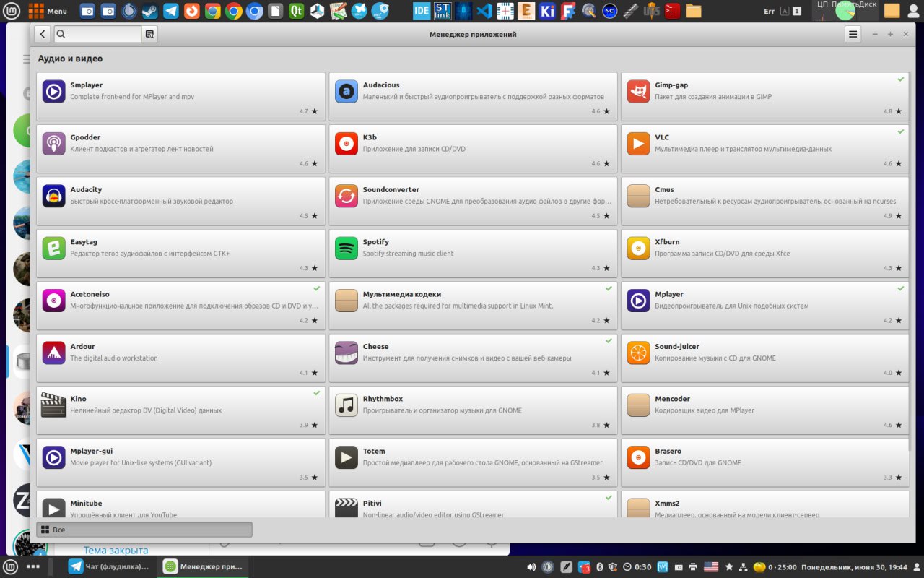924x578 pixels.
Task: Select the Cheese purple smile icon
Action: coord(346,353)
